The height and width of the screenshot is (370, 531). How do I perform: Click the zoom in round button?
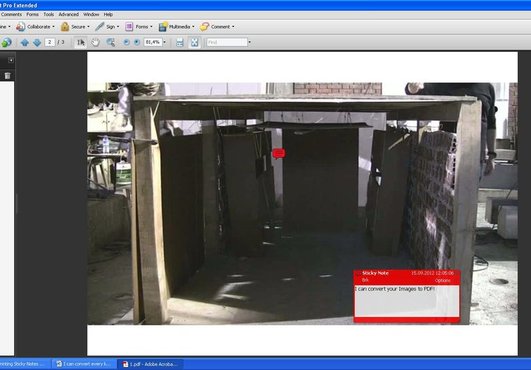[137, 42]
